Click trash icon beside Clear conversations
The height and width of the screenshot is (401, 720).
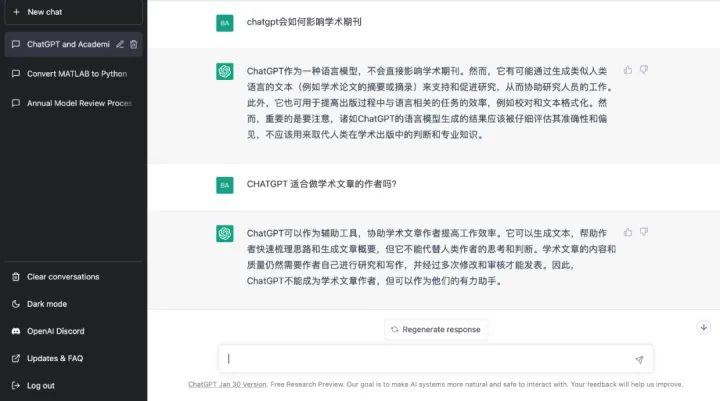pyautogui.click(x=16, y=277)
